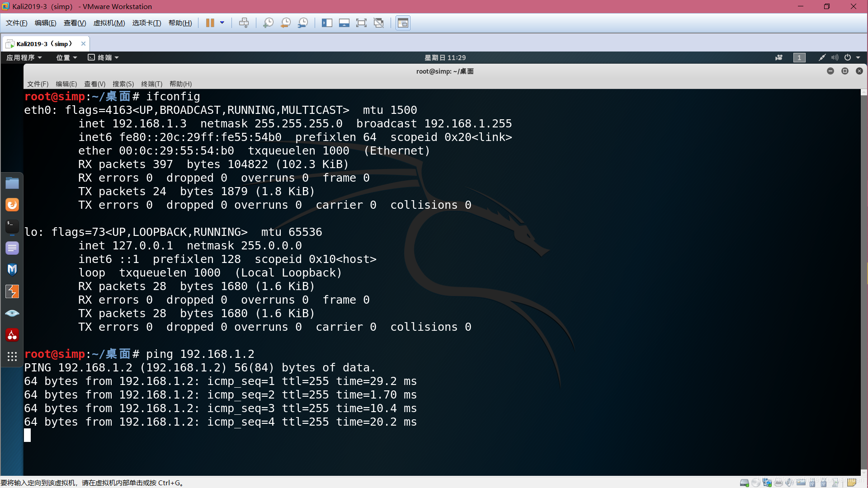Open terminal 编辑(E) menu
868x488 pixels.
(x=66, y=84)
